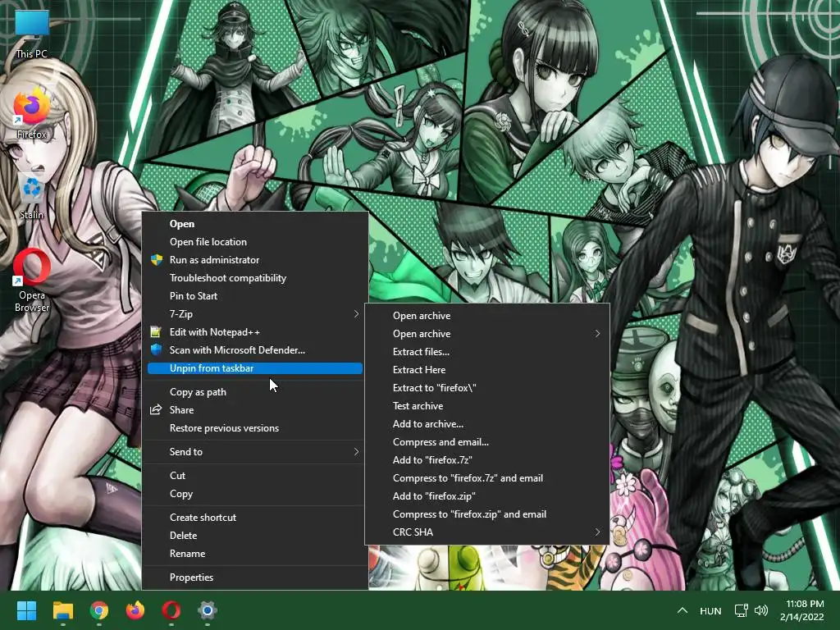This screenshot has width=840, height=630.
Task: Select Extract to "firefox\"
Action: [x=487, y=388]
